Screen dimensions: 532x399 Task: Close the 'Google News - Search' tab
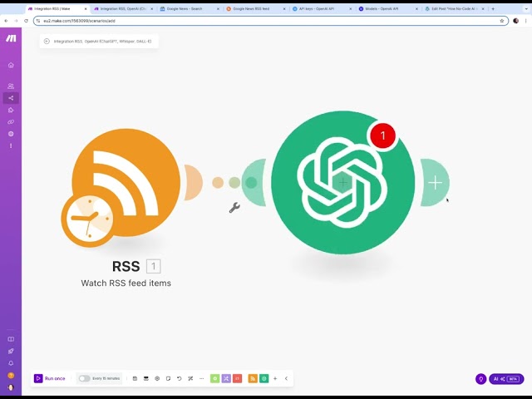click(218, 9)
